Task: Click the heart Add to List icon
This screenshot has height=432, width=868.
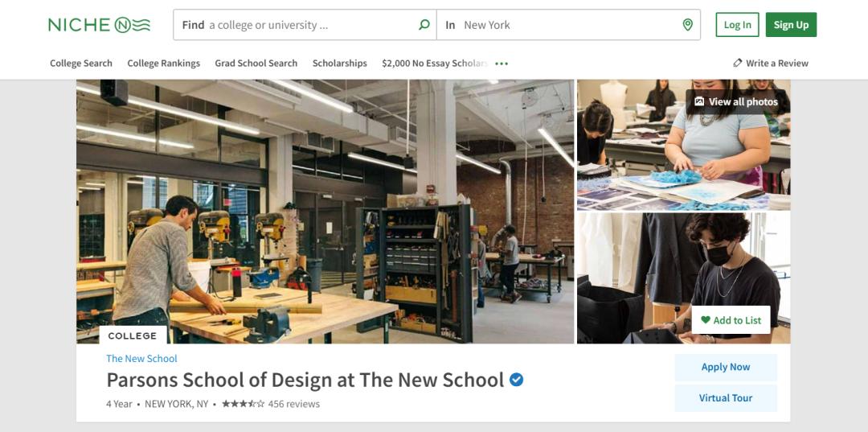Action: pos(706,320)
